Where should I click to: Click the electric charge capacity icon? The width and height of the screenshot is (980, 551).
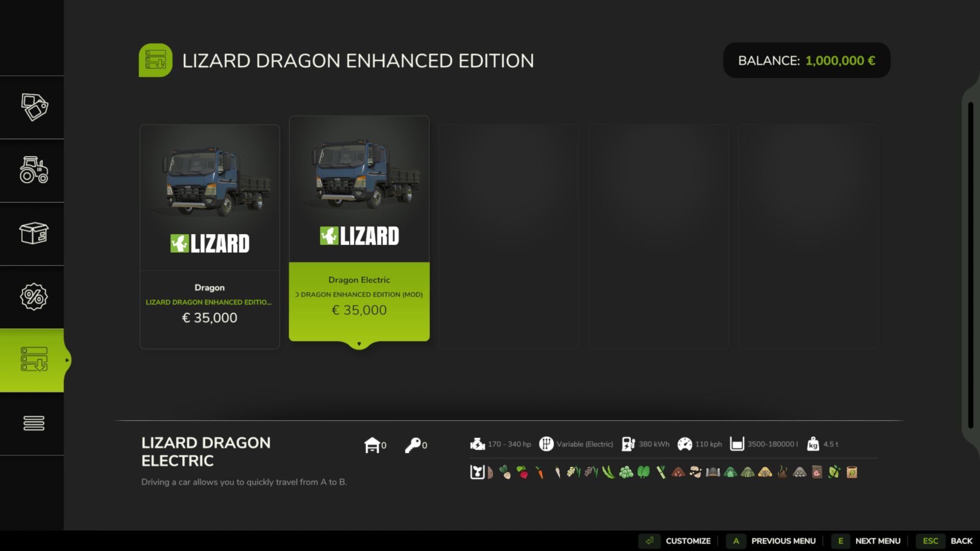[628, 444]
